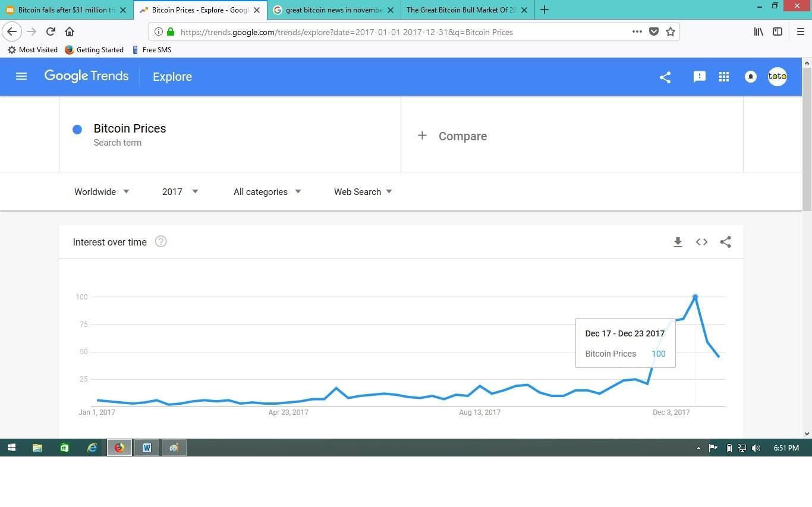This screenshot has width=812, height=507.
Task: Open the 2017 time range dropdown
Action: pos(180,191)
